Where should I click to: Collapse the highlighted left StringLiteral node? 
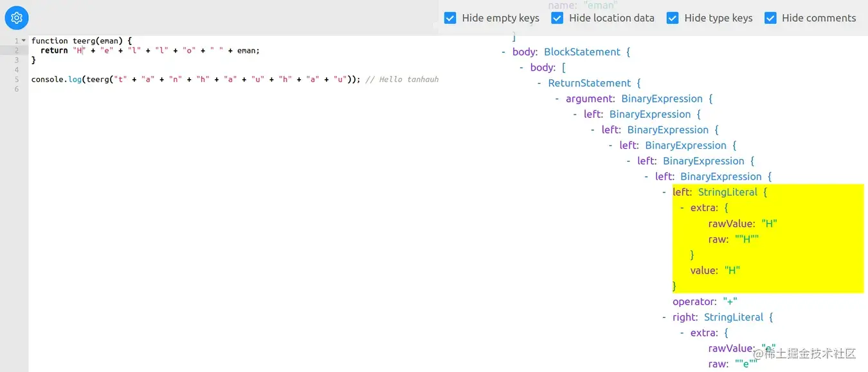(665, 192)
